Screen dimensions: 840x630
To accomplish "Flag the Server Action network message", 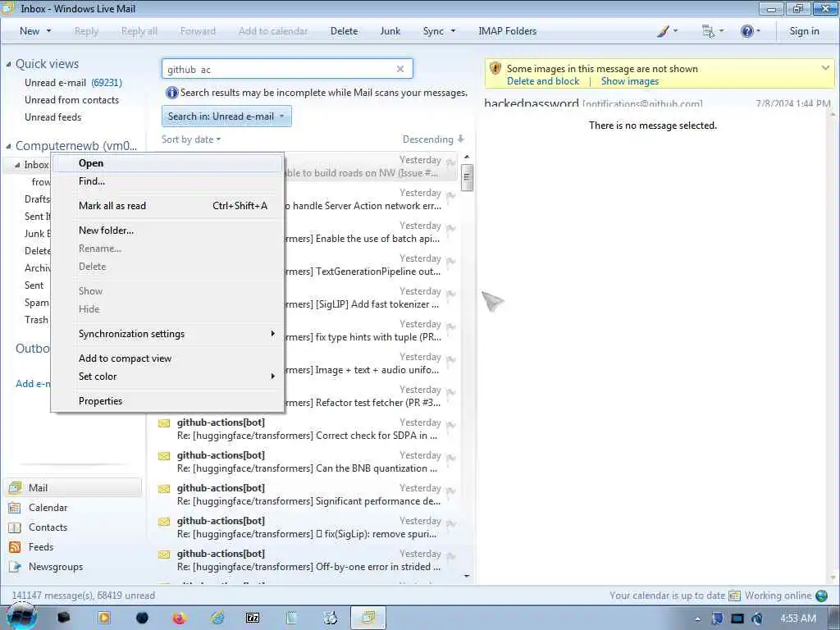I will point(450,196).
